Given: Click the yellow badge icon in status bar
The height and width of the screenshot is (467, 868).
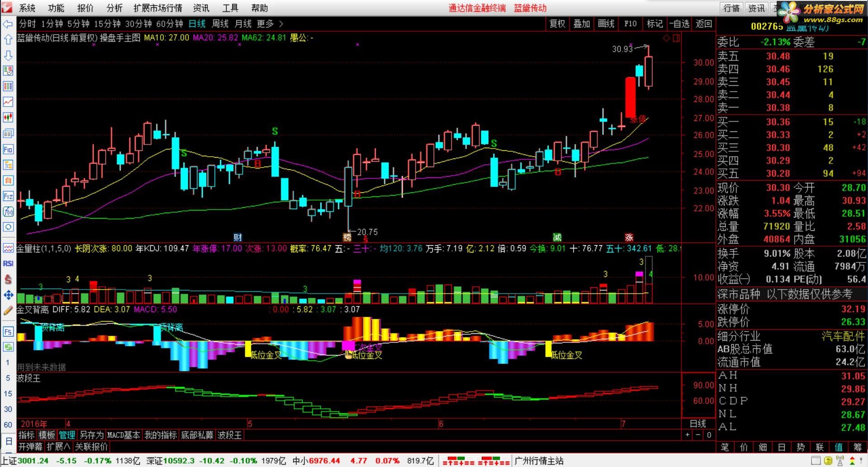Looking at the screenshot, I should click(828, 461).
